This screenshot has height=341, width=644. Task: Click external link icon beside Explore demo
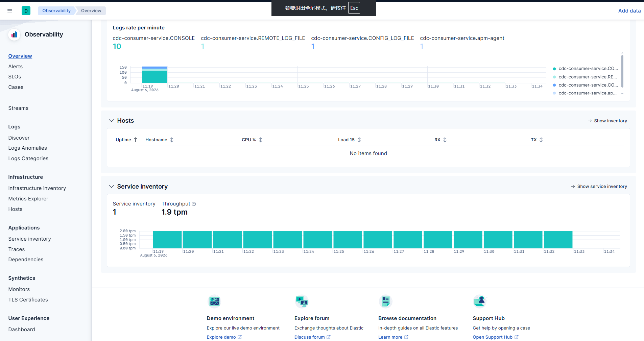pos(240,337)
